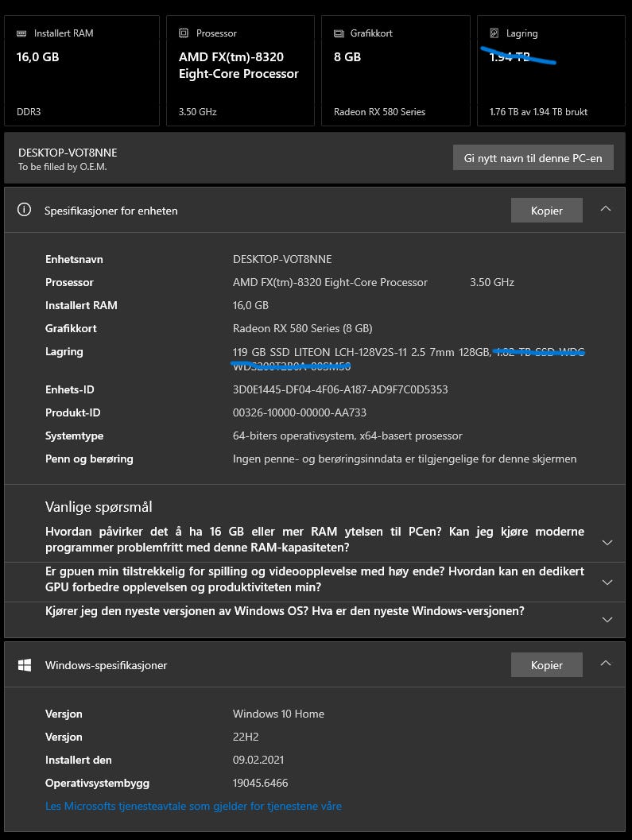
Task: Click Radeon RX 580 Series (8 GB) value
Action: tap(302, 328)
